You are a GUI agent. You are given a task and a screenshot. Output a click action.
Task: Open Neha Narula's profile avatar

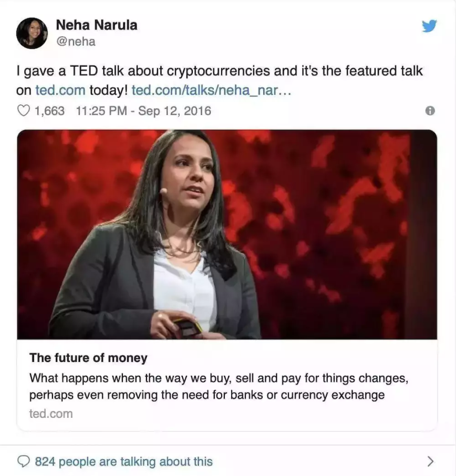32,33
